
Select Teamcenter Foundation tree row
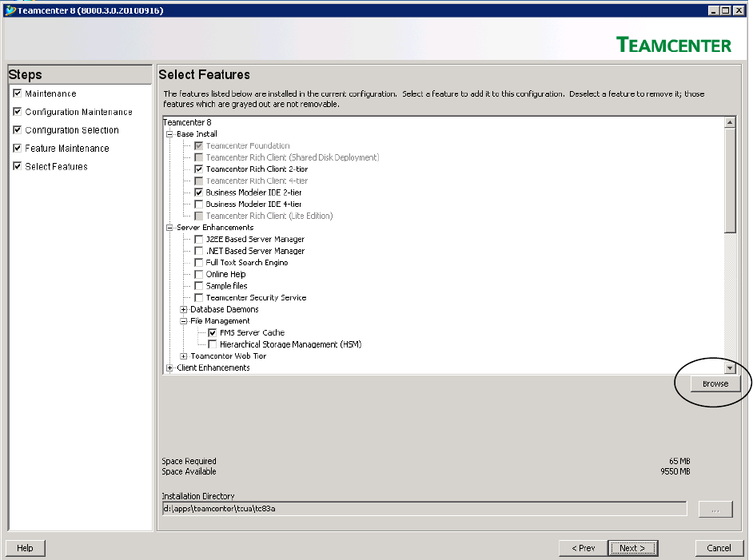[x=248, y=145]
